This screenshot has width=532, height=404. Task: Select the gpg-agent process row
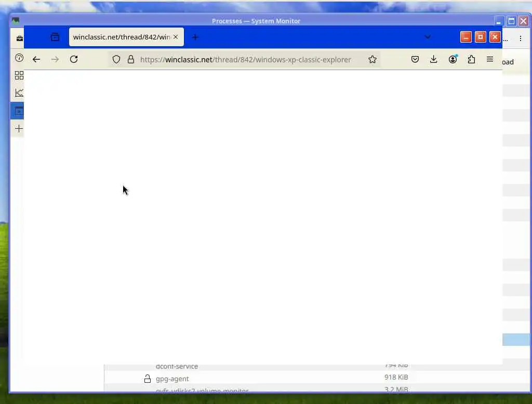click(x=317, y=378)
